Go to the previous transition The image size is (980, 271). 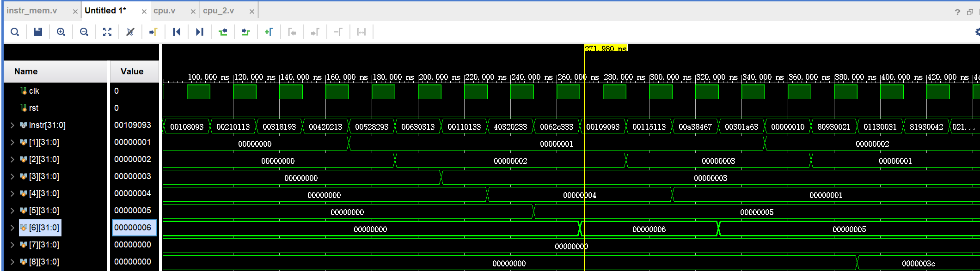(223, 32)
